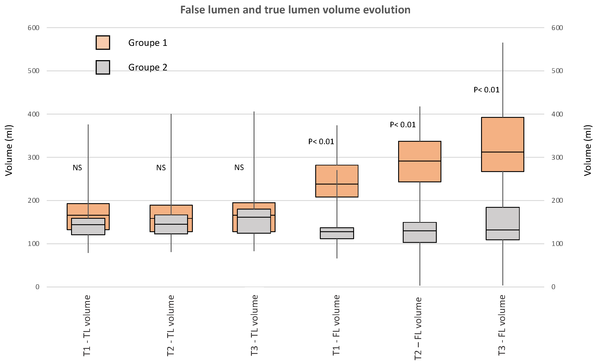
Task: Click the chart title text
Action: 295,10
